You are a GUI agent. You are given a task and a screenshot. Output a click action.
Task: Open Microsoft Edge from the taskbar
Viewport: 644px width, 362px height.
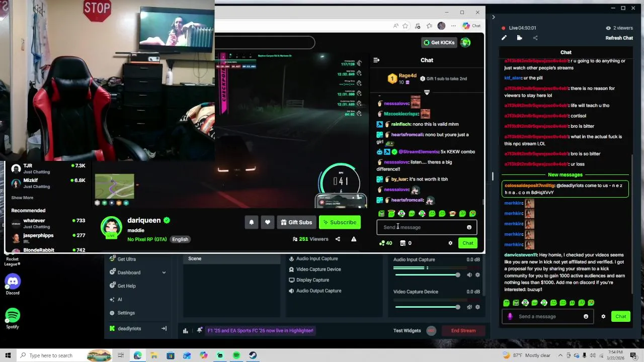(137, 355)
